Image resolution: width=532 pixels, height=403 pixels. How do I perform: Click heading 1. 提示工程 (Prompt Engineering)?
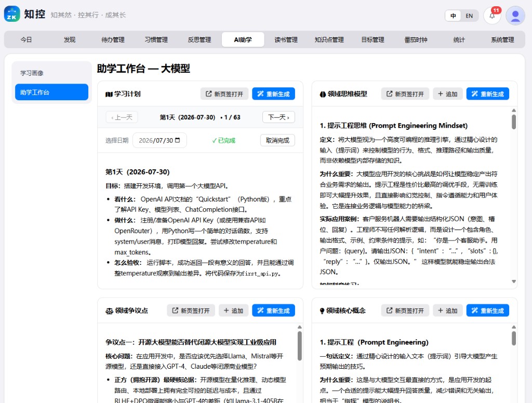374,342
